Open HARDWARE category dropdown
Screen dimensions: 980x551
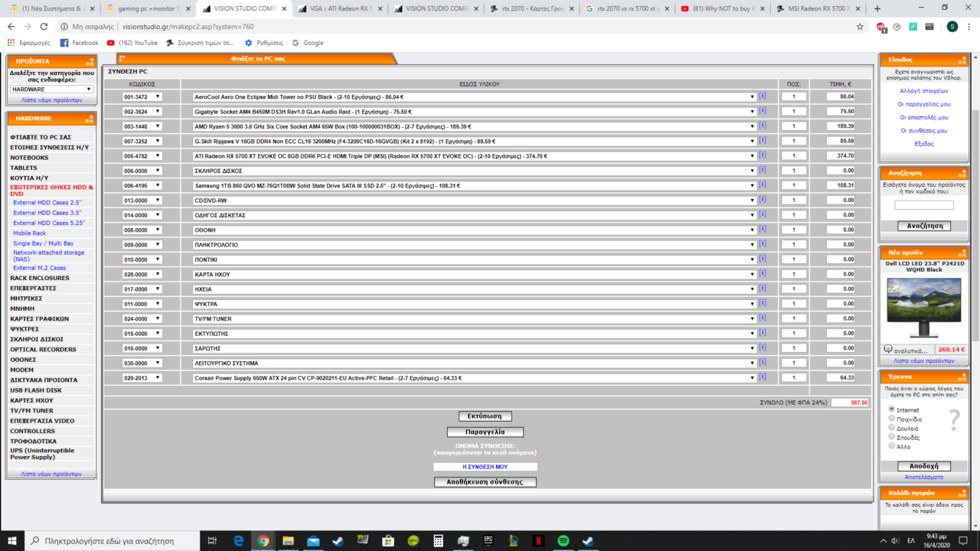tap(51, 89)
